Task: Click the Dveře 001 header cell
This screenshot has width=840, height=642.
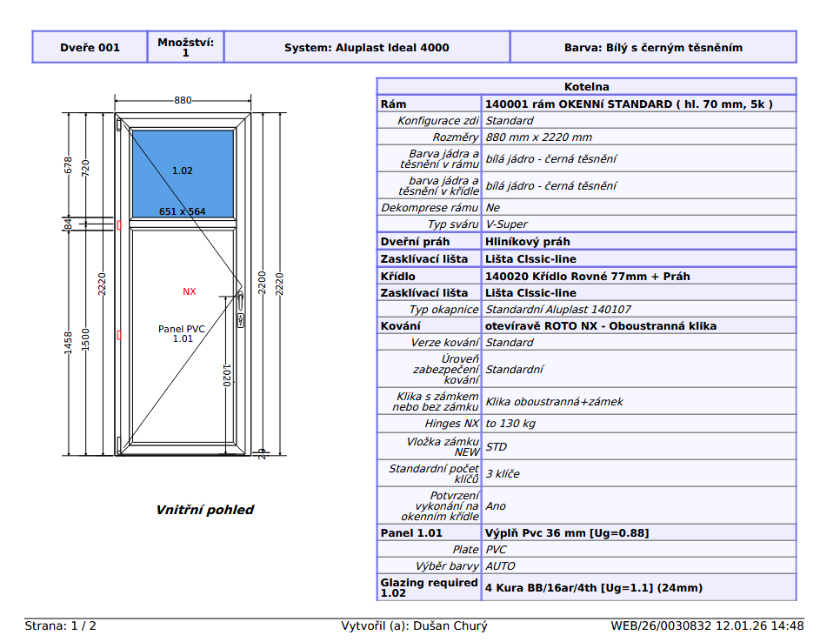Action: [90, 48]
